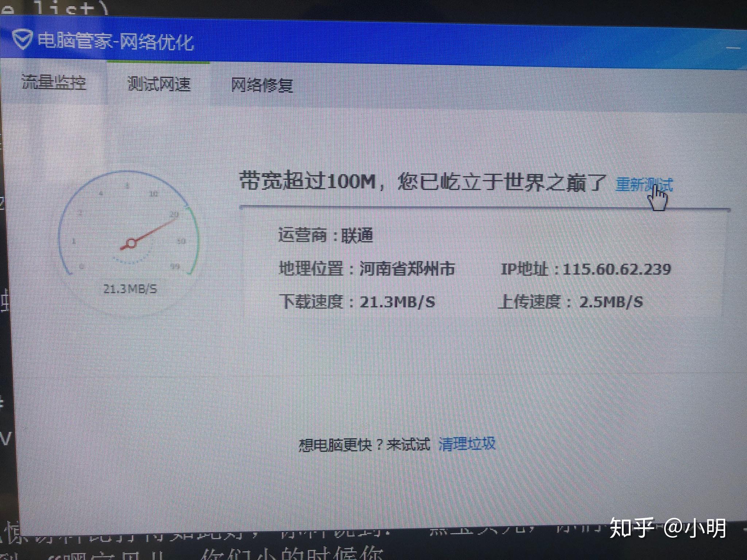Open the 清理垃圾 link

pyautogui.click(x=467, y=444)
